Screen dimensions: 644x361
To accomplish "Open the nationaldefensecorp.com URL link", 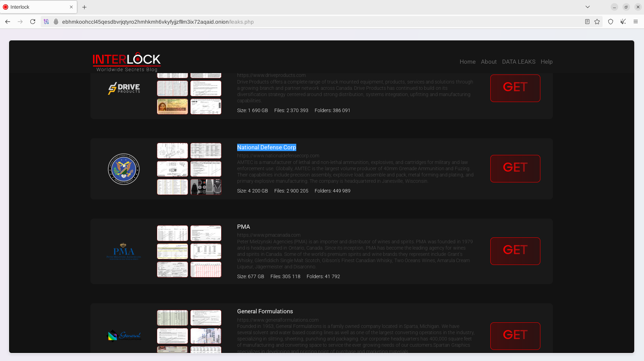I will click(278, 156).
